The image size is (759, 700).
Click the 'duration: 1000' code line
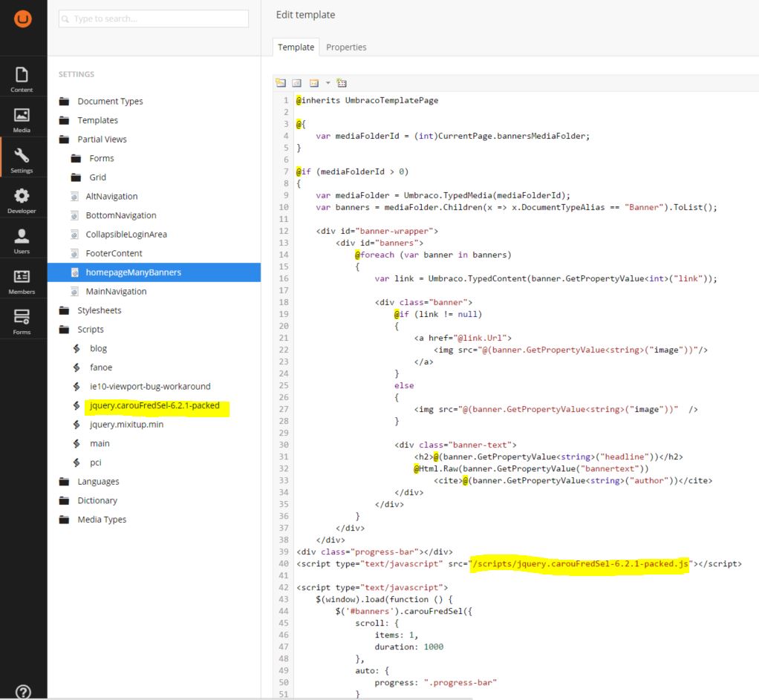408,647
